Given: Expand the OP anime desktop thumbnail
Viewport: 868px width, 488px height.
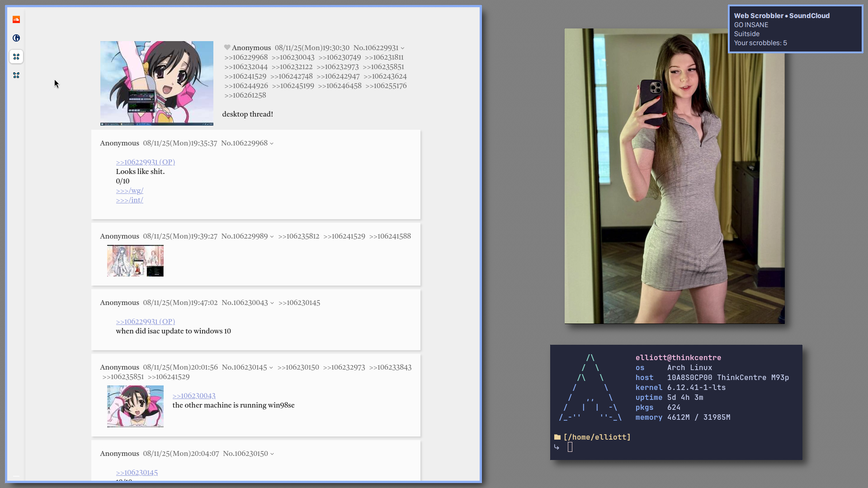Looking at the screenshot, I should pyautogui.click(x=156, y=83).
